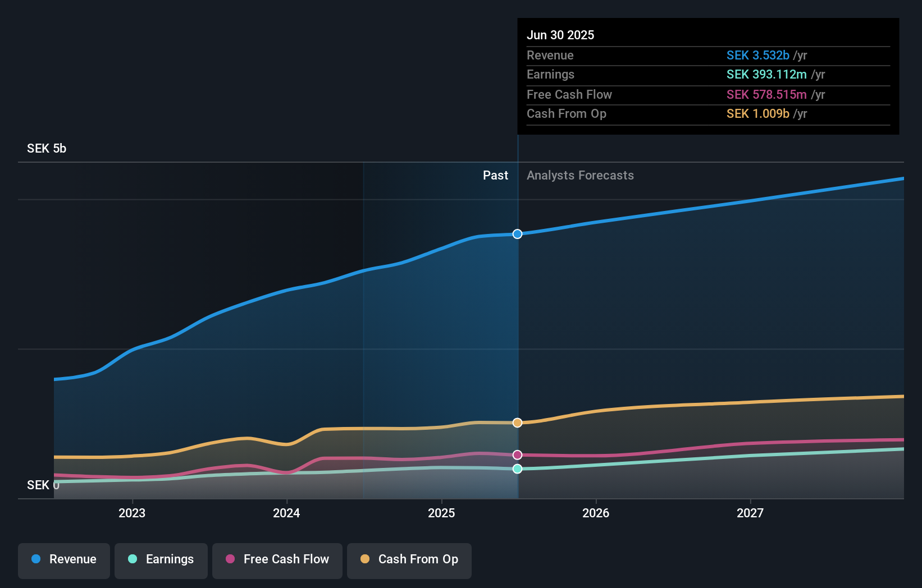Click the teal Earnings legend dot

(x=131, y=559)
